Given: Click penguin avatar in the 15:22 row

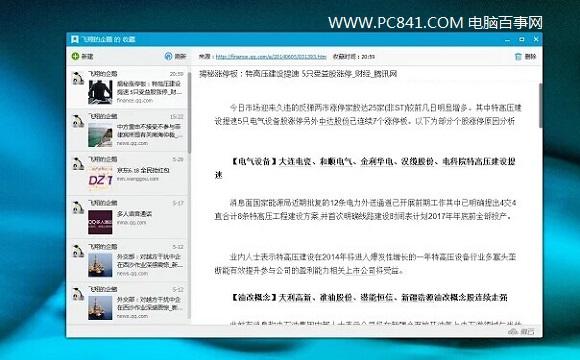Looking at the screenshot, I should click(78, 121).
